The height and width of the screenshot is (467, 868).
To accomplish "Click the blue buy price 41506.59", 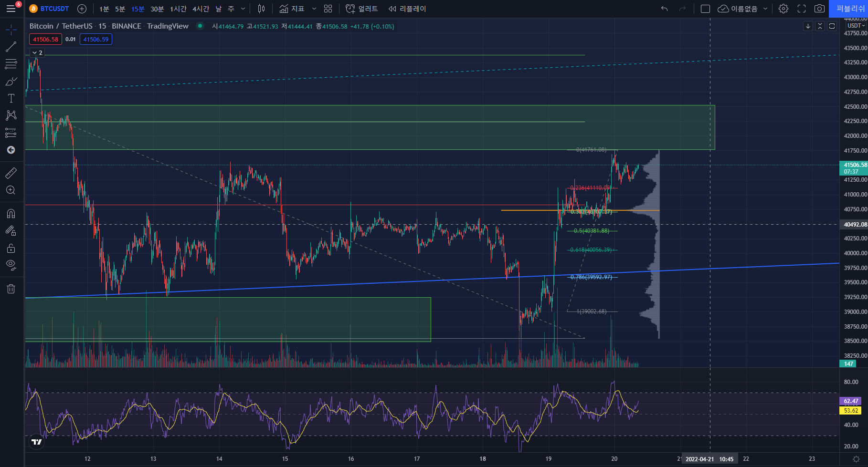I will [x=96, y=39].
